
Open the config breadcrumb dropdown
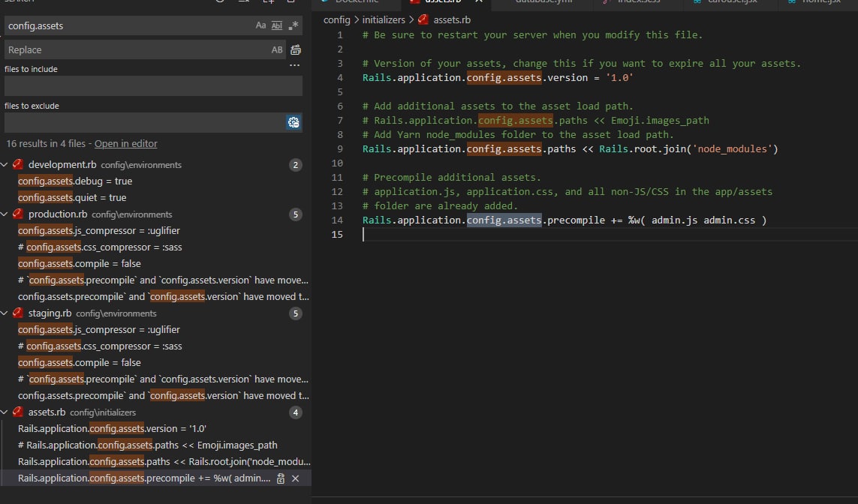point(336,19)
